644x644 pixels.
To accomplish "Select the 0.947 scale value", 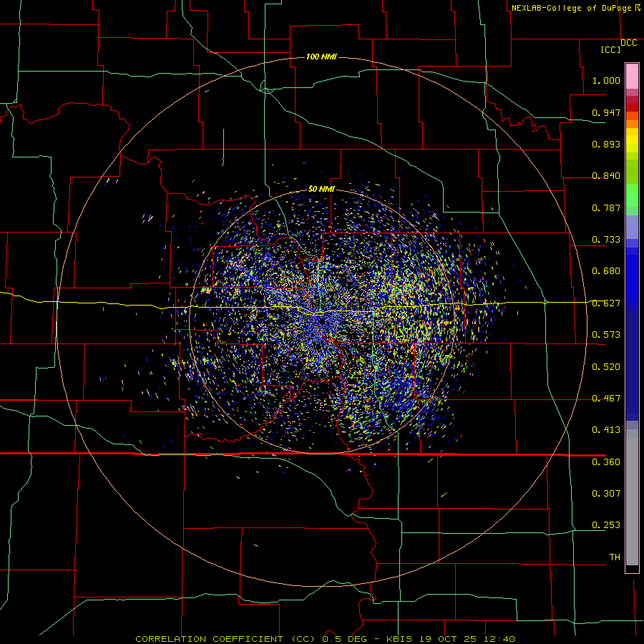I will [x=606, y=112].
